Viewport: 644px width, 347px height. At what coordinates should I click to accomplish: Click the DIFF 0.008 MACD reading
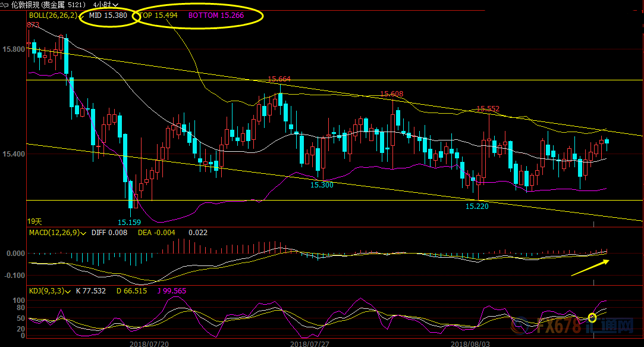(109, 233)
